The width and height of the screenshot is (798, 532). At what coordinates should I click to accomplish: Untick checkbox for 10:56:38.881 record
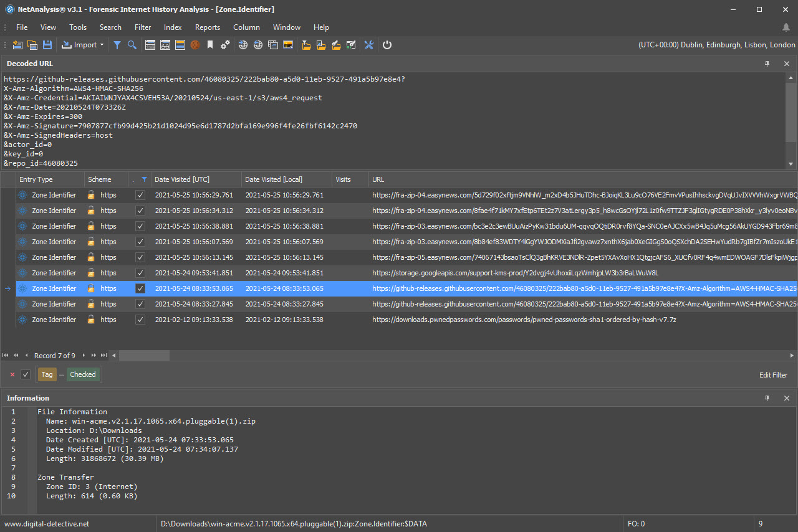[x=140, y=226]
